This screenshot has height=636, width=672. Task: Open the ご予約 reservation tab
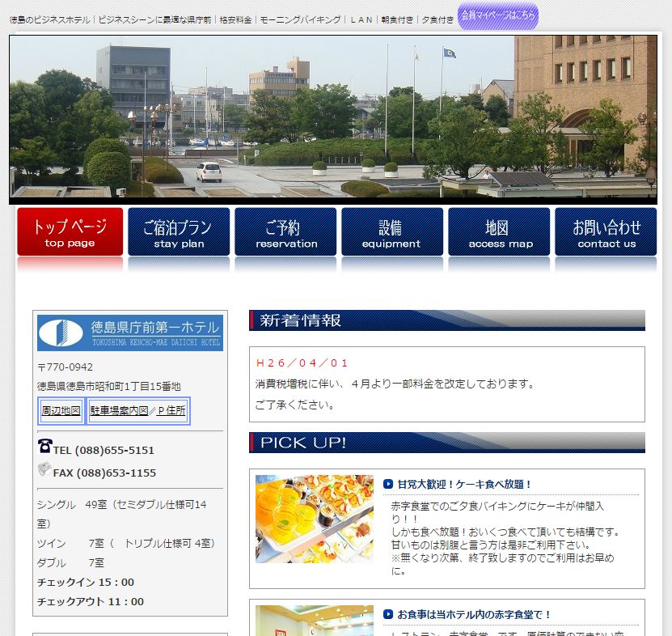pos(285,232)
